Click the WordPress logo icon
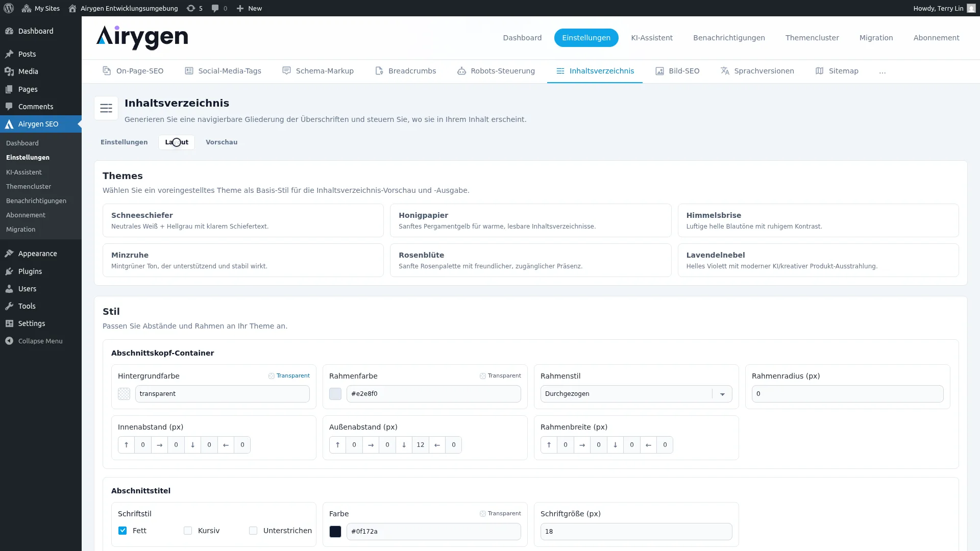Viewport: 980px width, 551px height. point(9,8)
